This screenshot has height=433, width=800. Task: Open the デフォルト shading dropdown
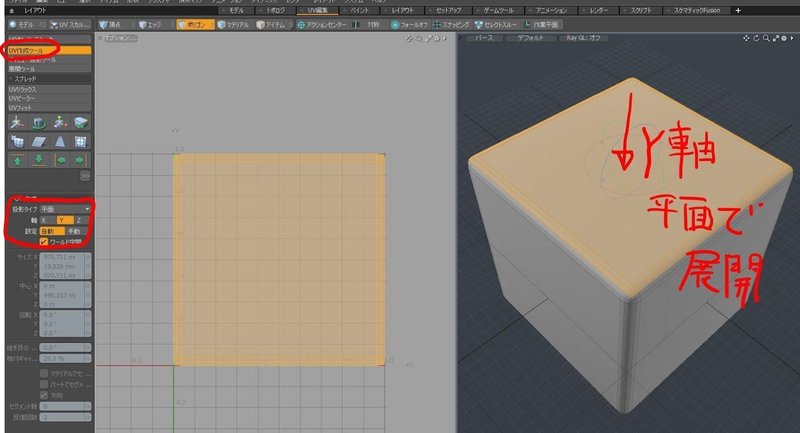pos(530,38)
